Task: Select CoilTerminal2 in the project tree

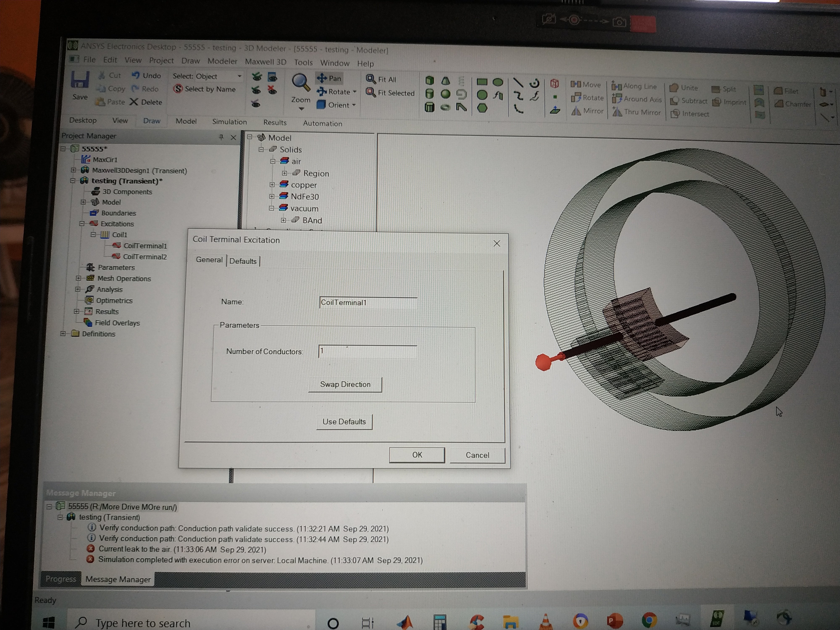Action: click(x=145, y=257)
